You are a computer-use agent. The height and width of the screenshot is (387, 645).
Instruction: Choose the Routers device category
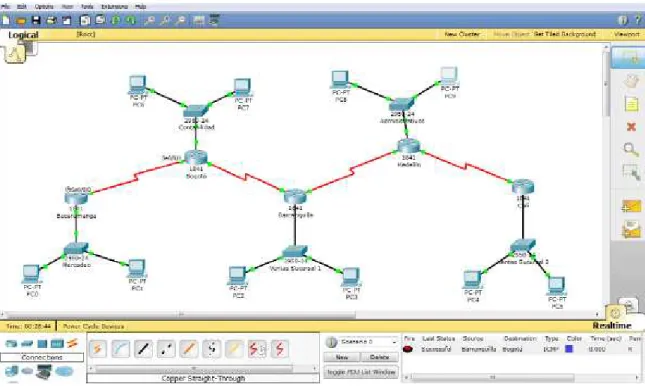pos(11,343)
